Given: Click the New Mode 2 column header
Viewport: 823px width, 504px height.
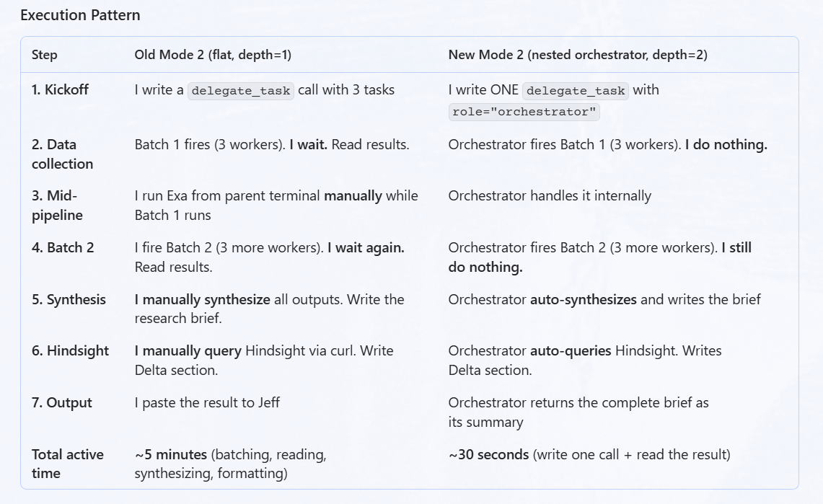Looking at the screenshot, I should point(577,55).
